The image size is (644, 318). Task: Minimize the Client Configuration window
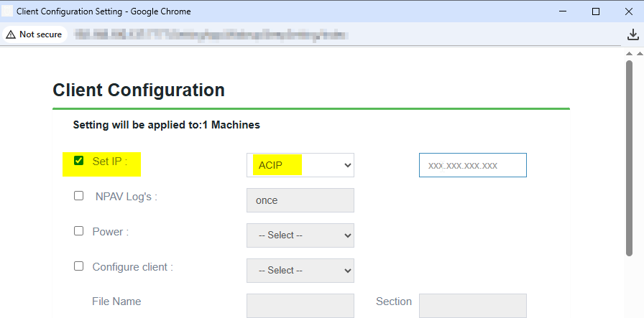tap(562, 11)
